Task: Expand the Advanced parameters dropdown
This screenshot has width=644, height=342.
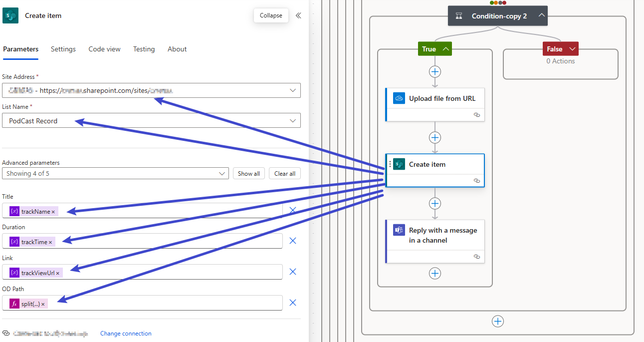Action: point(222,174)
